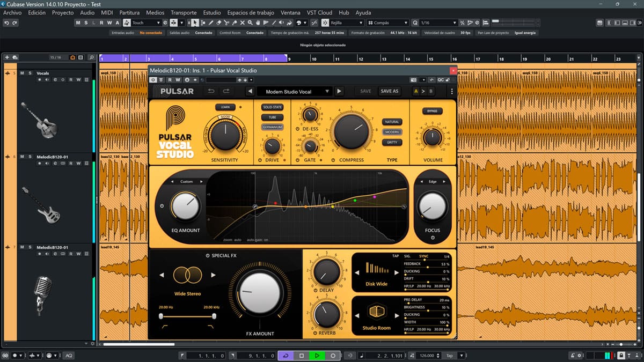Click the redo arrow in the Cubase toolbar
Screen dimensions: 644x362
[14, 23]
